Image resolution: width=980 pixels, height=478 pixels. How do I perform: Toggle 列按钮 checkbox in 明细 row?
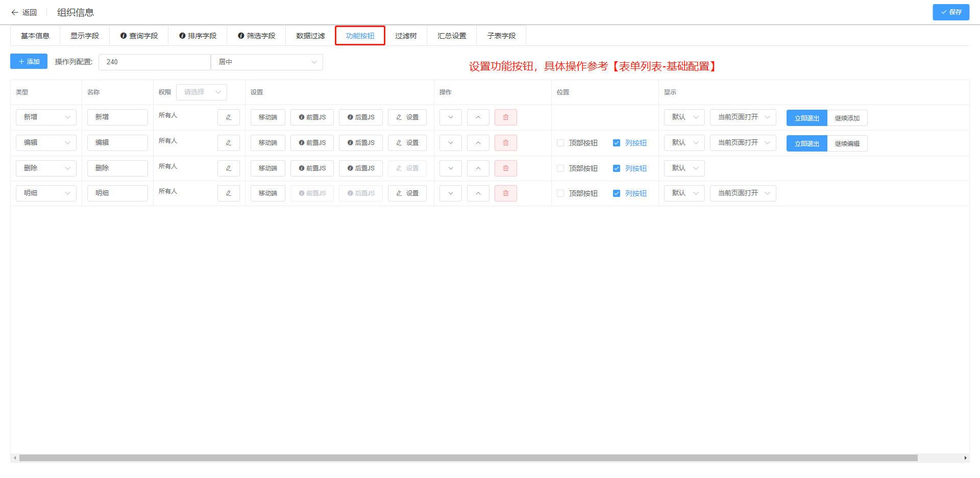pos(617,193)
